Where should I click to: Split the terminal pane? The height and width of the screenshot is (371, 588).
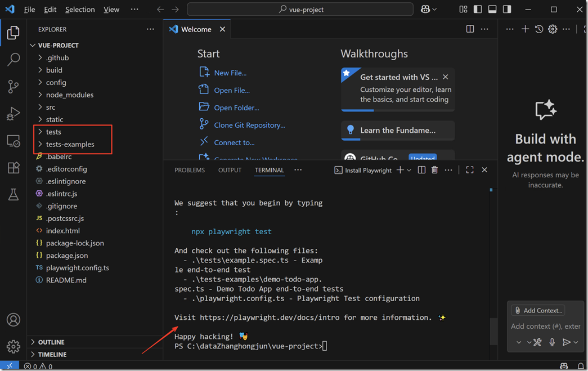[x=421, y=170]
